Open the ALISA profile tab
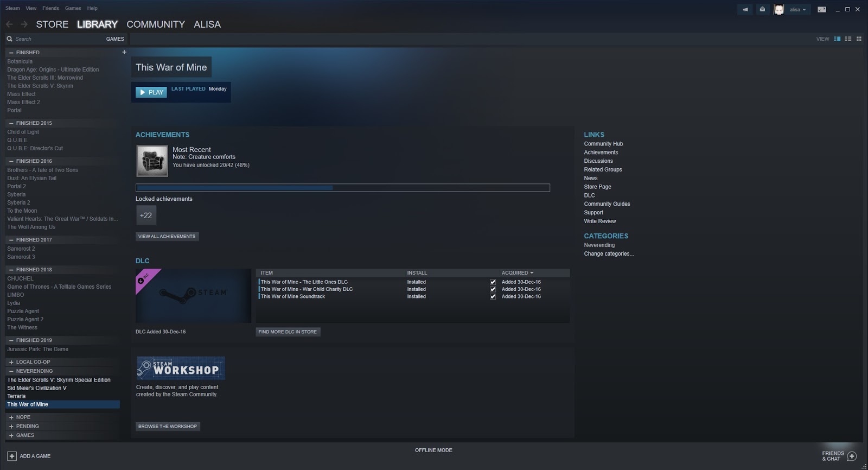This screenshot has height=470, width=868. pos(207,24)
